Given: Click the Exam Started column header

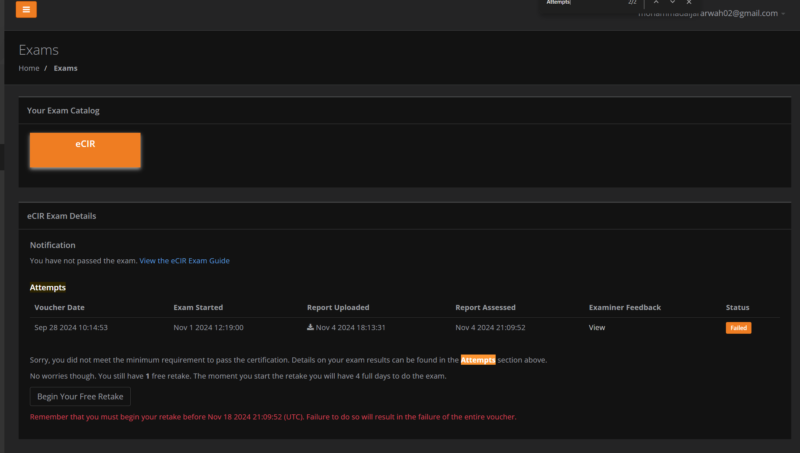Looking at the screenshot, I should (198, 307).
